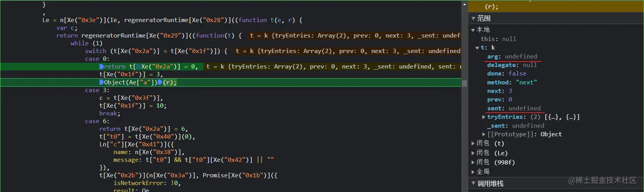Select the 'sent: undefined' property
The height and width of the screenshot is (192, 644).
click(514, 108)
